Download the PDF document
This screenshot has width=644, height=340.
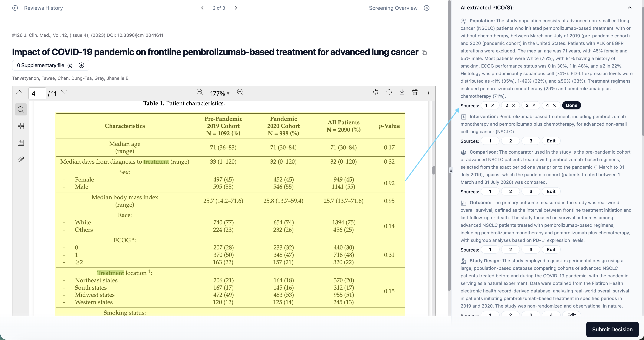tap(402, 92)
